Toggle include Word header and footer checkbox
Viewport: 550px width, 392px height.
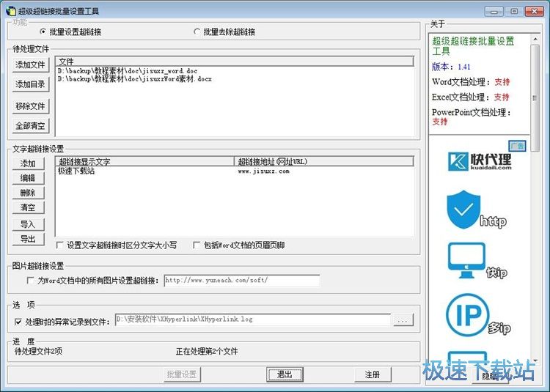click(197, 245)
